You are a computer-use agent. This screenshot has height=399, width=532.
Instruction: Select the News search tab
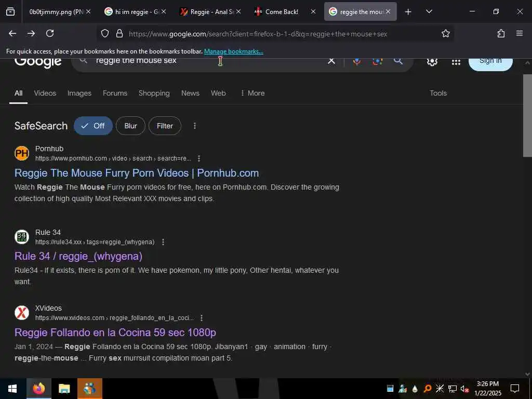click(x=190, y=93)
